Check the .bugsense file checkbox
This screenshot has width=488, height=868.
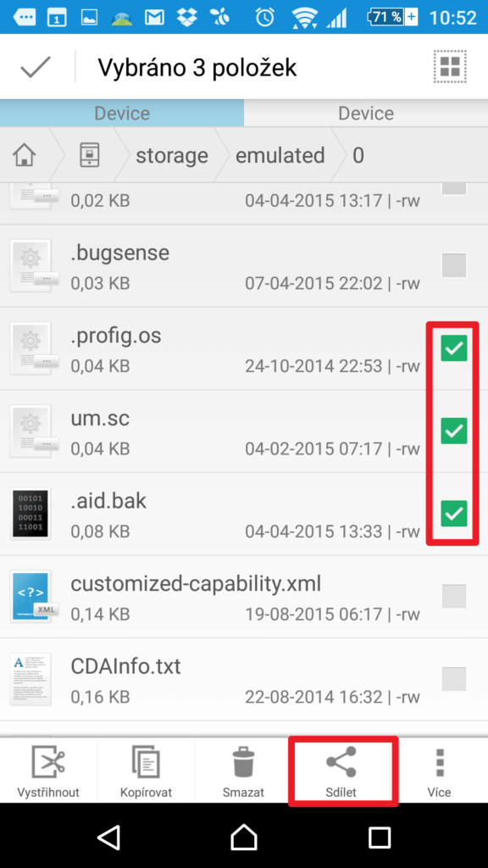(x=454, y=265)
